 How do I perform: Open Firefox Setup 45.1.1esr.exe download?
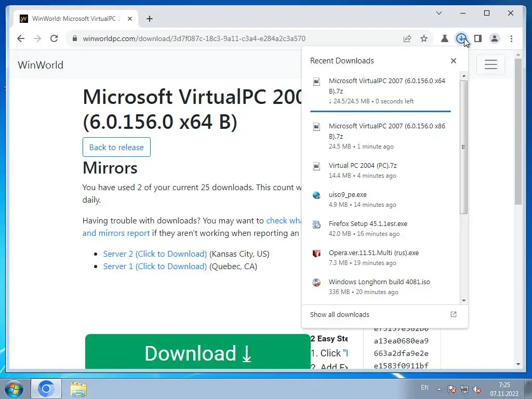coord(380,229)
